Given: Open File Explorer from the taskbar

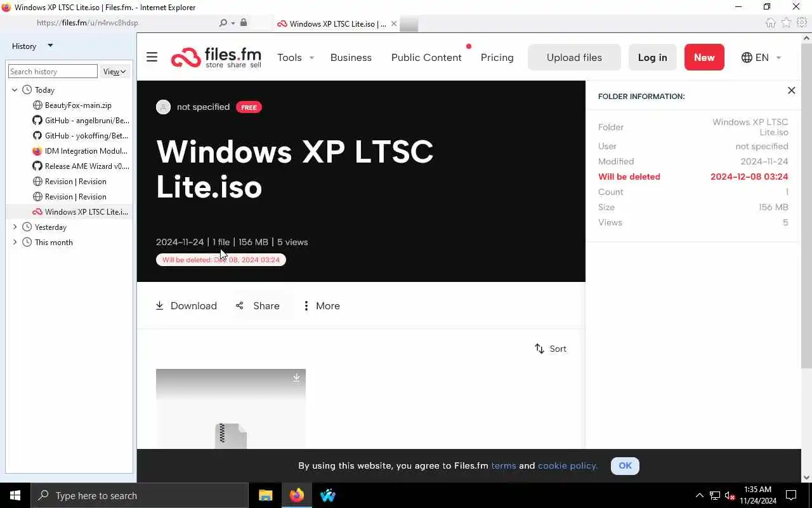Looking at the screenshot, I should click(265, 495).
